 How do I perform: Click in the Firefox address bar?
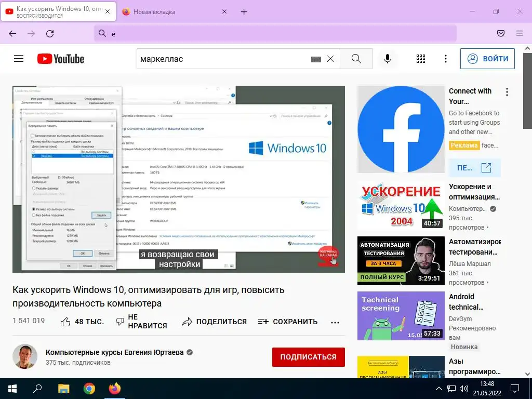point(275,34)
